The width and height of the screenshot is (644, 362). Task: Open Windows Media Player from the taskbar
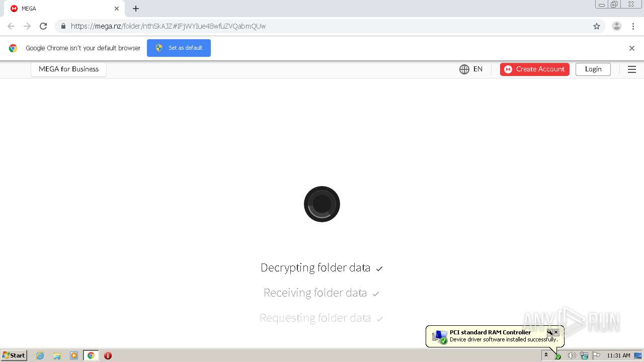pos(74,355)
